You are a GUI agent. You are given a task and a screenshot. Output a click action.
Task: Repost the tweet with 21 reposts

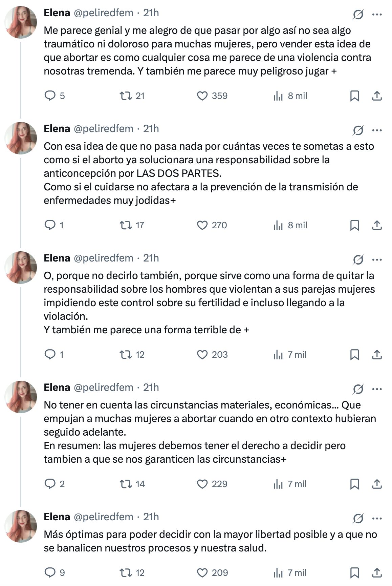tap(126, 96)
